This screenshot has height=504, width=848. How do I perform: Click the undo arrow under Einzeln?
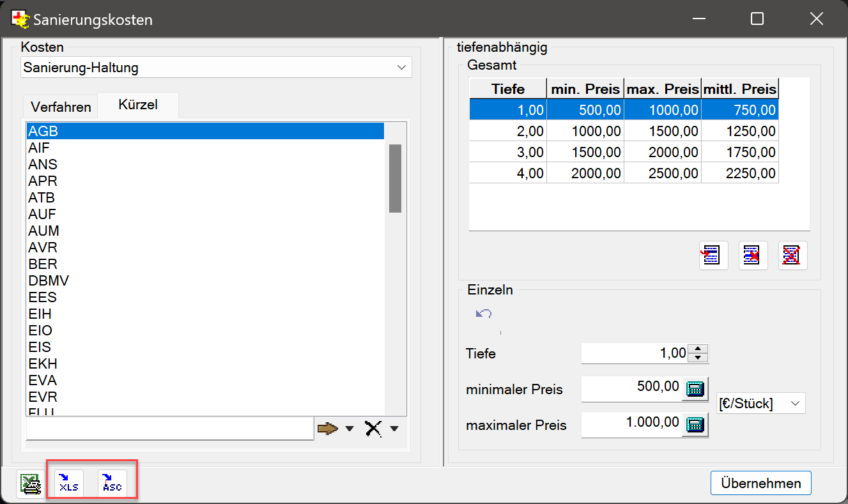484,314
